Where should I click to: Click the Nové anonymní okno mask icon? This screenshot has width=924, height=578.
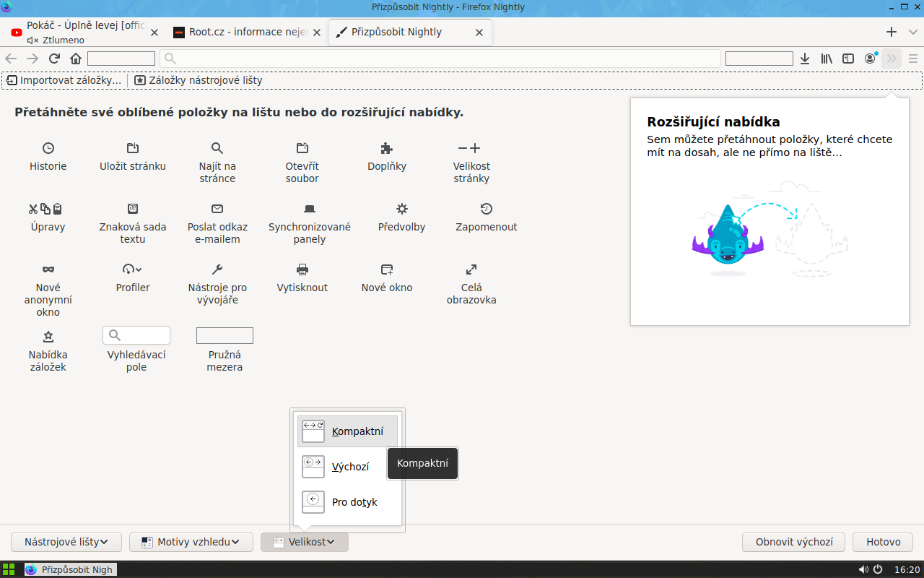pos(48,269)
